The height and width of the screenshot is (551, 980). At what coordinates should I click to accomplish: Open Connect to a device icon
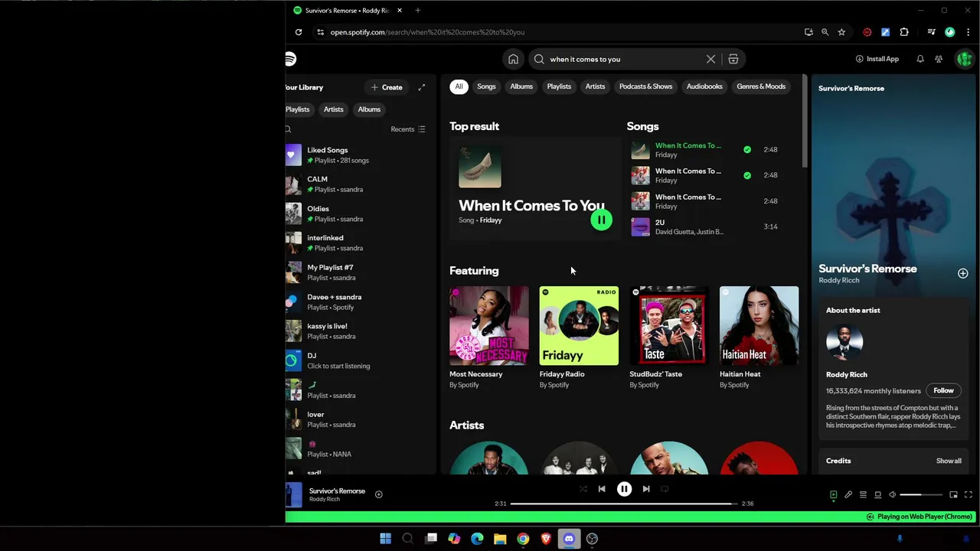(877, 495)
